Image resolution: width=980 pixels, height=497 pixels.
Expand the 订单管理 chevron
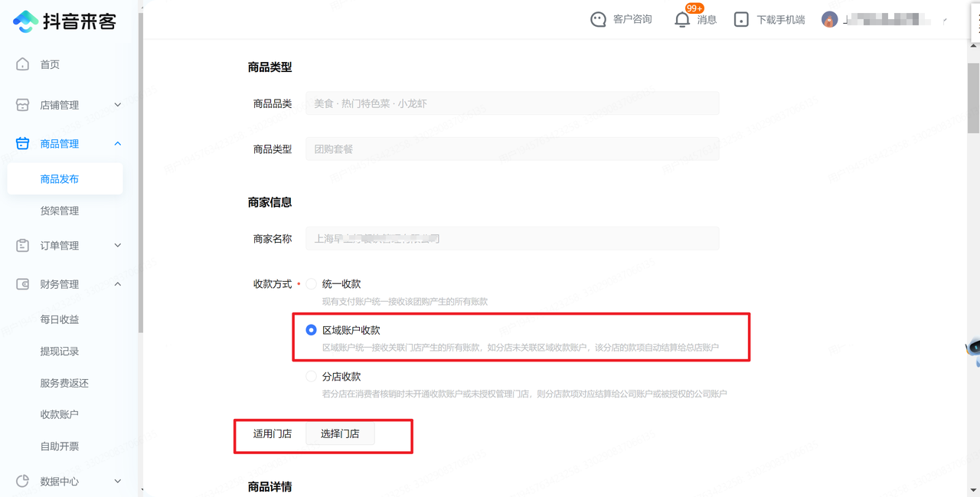pyautogui.click(x=118, y=246)
